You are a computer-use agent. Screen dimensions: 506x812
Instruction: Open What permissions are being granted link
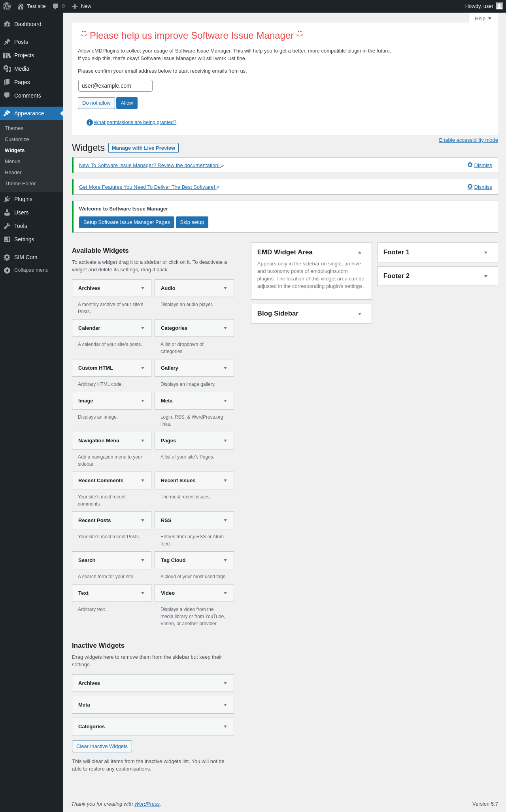click(135, 122)
